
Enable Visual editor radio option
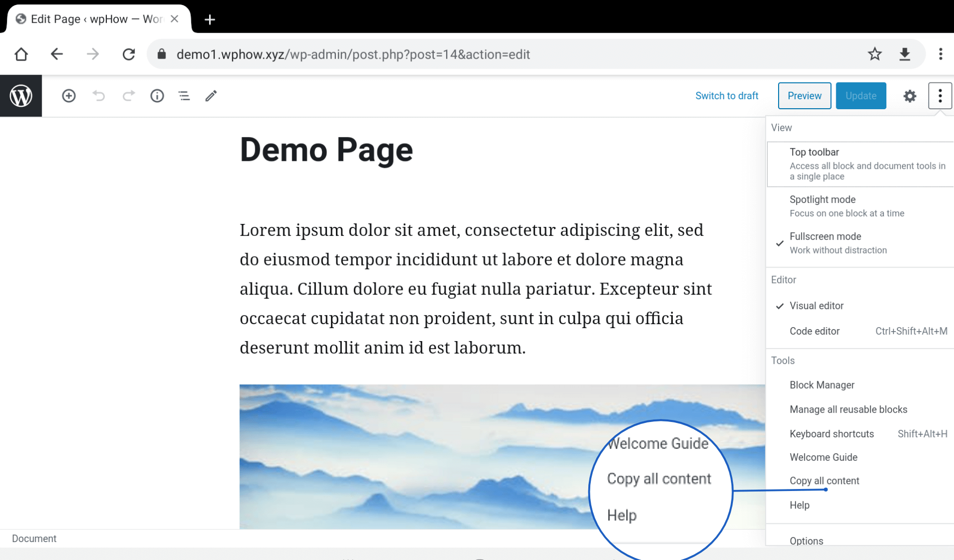point(815,305)
